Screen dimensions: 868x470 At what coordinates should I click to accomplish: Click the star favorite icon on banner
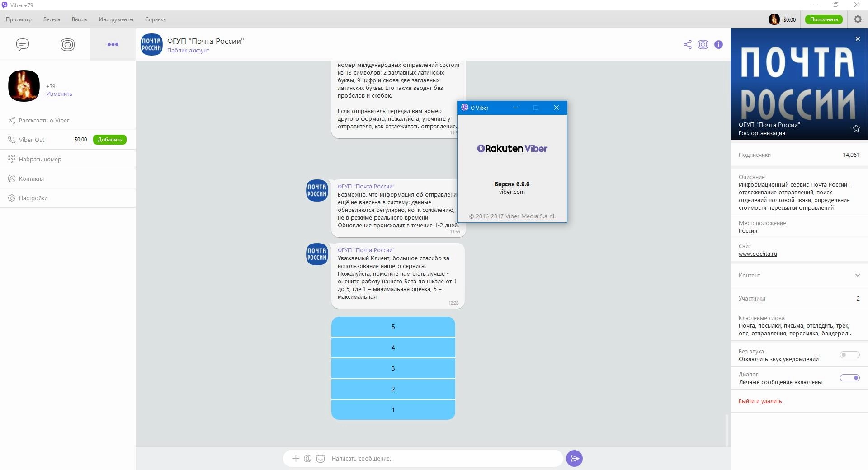click(x=856, y=128)
